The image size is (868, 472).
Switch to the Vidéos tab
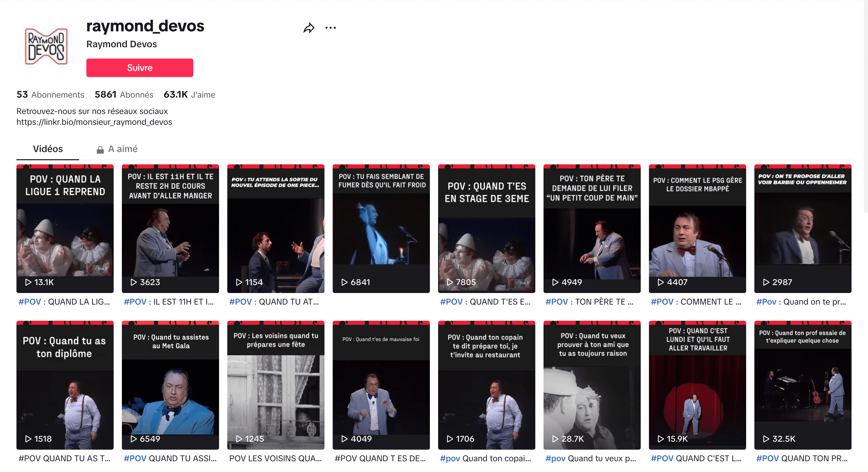pyautogui.click(x=48, y=149)
